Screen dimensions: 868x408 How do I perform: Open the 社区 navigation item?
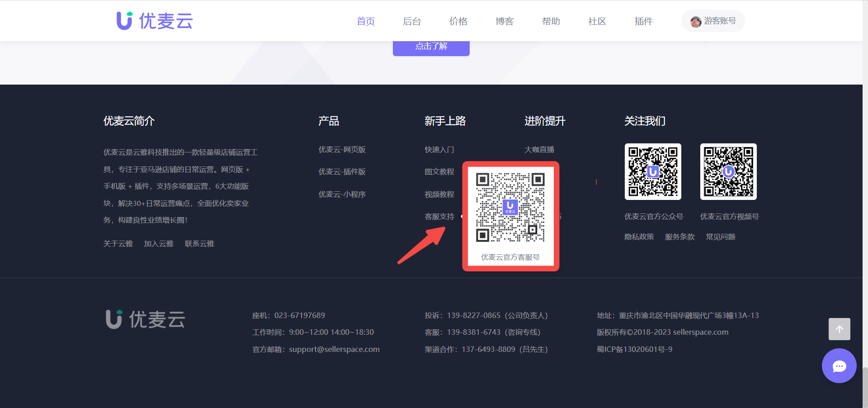(x=597, y=21)
